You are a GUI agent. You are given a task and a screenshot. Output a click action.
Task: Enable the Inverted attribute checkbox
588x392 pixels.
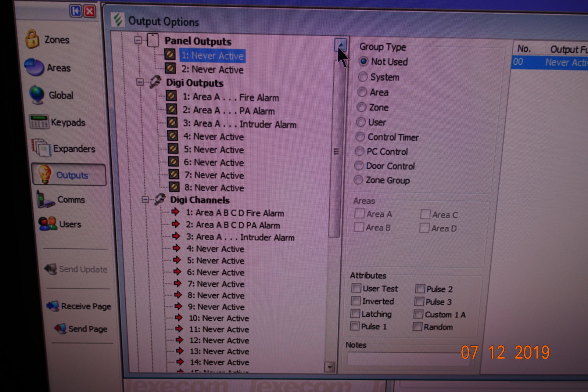point(355,301)
